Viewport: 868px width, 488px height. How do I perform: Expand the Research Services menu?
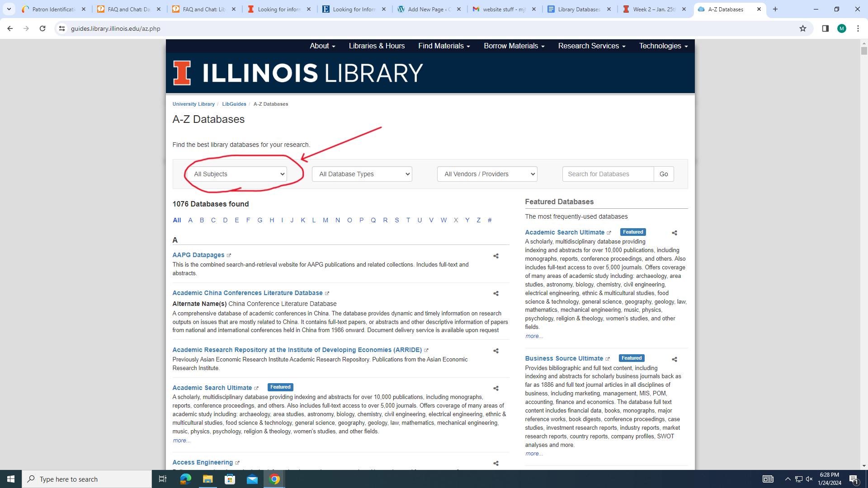591,46
